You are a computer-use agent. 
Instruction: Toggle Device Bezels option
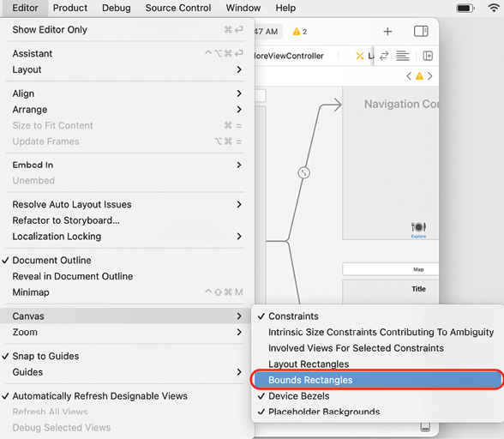378,396
